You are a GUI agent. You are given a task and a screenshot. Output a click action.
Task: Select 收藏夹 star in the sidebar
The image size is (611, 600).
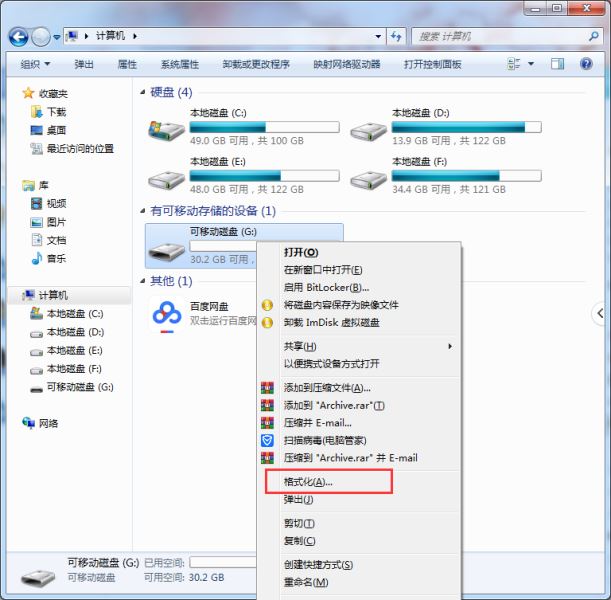click(45, 94)
